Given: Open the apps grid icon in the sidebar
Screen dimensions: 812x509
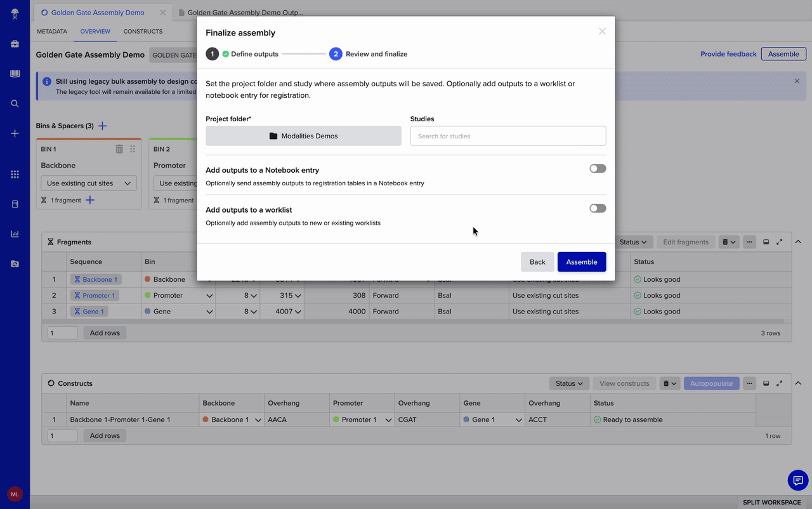Looking at the screenshot, I should (14, 173).
